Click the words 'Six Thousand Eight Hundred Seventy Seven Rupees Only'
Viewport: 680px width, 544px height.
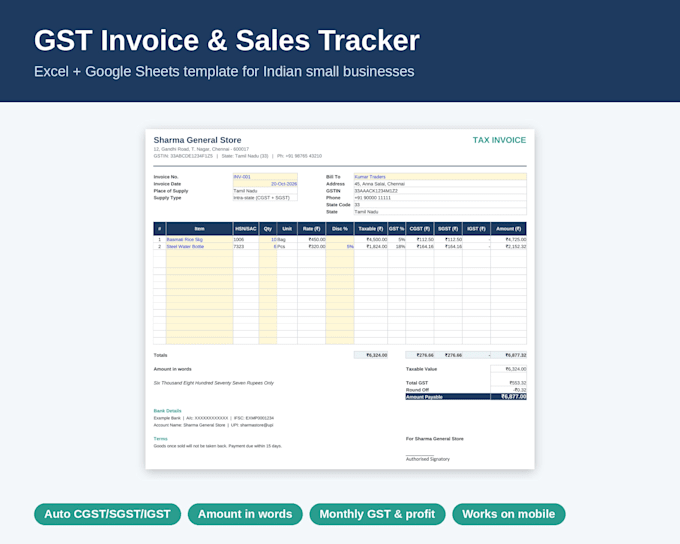pyautogui.click(x=214, y=383)
